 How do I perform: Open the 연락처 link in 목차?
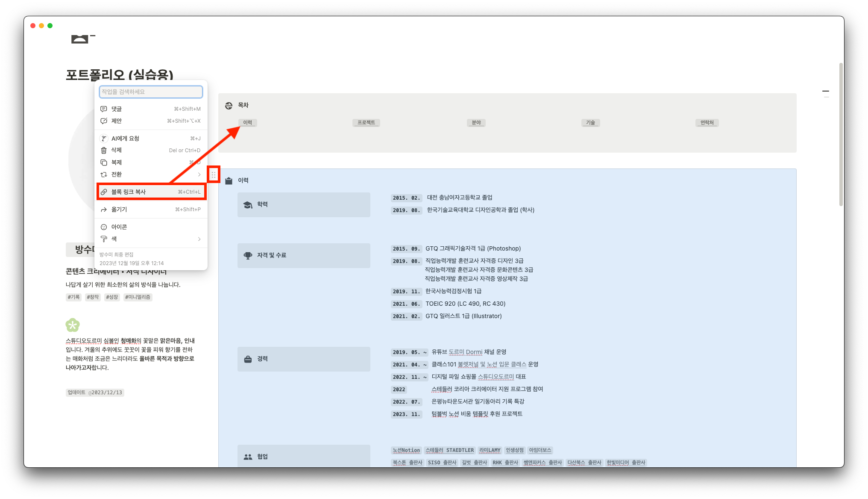click(x=707, y=123)
